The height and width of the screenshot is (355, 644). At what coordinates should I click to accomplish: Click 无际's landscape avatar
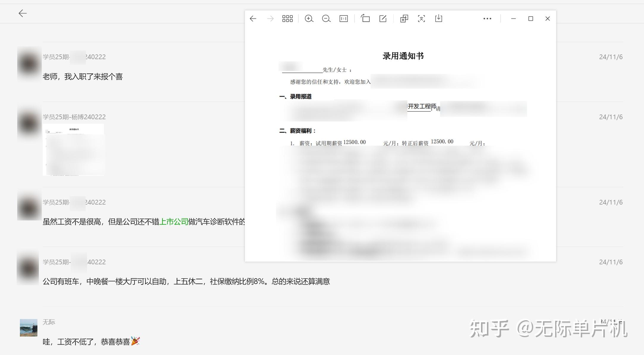pos(29,328)
